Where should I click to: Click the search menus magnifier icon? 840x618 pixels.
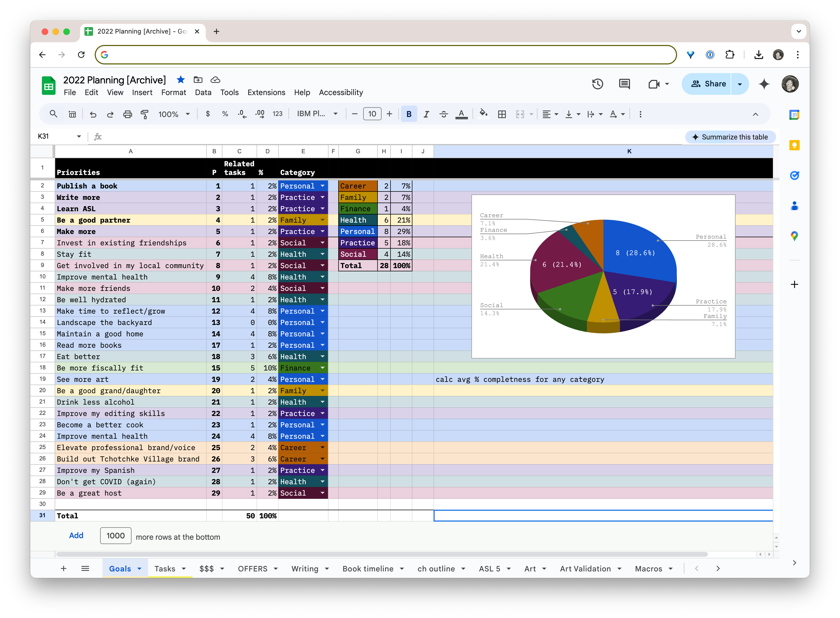point(54,114)
